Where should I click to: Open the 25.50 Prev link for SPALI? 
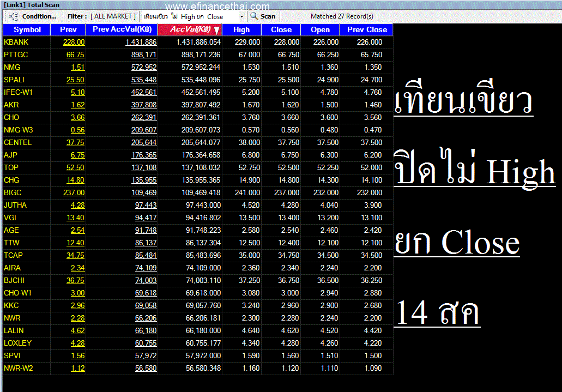pyautogui.click(x=75, y=80)
